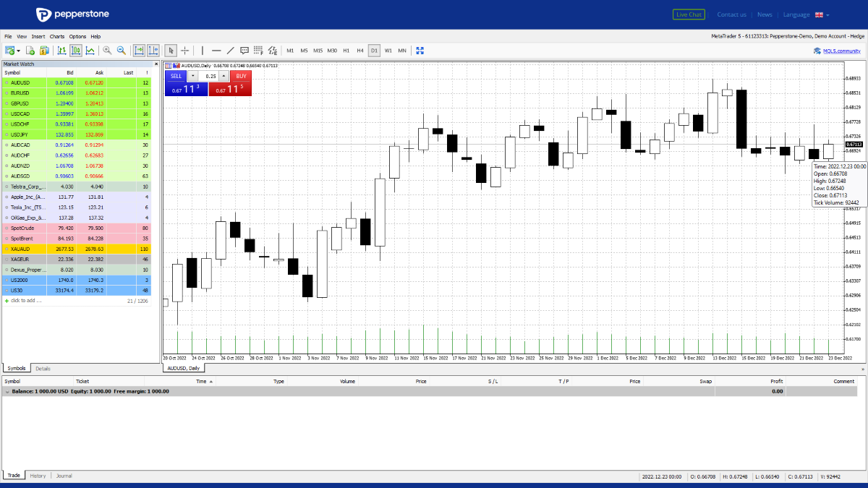Image resolution: width=868 pixels, height=488 pixels.
Task: Click the red BUY button
Action: tap(241, 76)
